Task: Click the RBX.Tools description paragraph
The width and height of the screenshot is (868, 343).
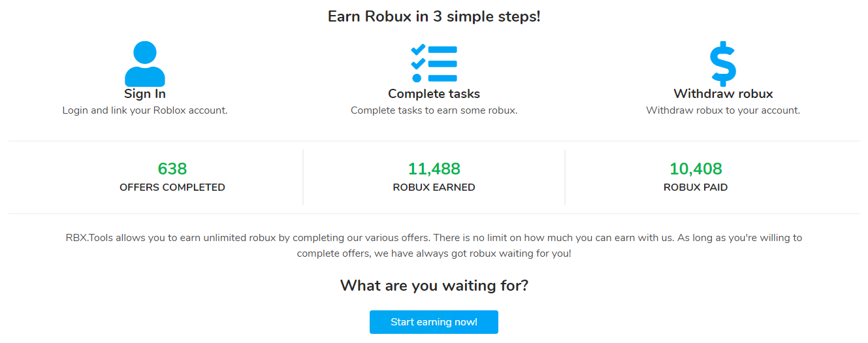Action: [434, 246]
